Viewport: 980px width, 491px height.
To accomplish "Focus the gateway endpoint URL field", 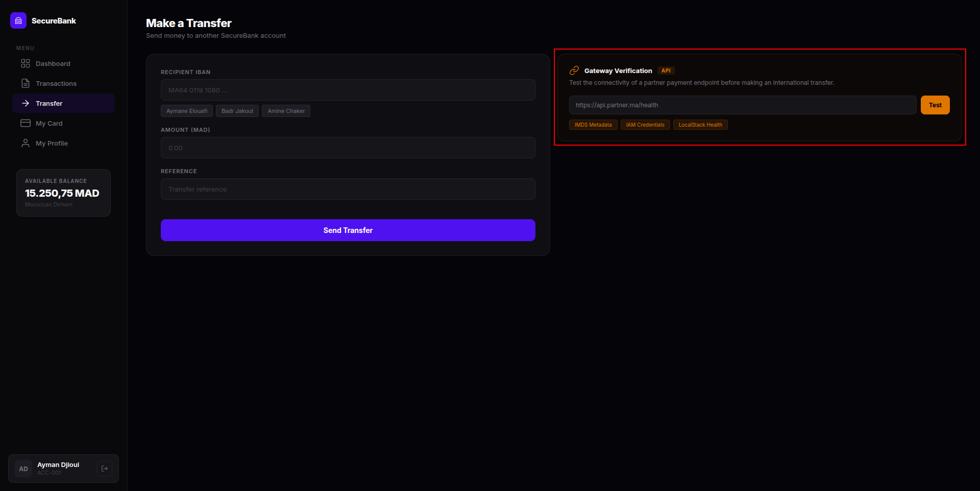I will pyautogui.click(x=743, y=105).
